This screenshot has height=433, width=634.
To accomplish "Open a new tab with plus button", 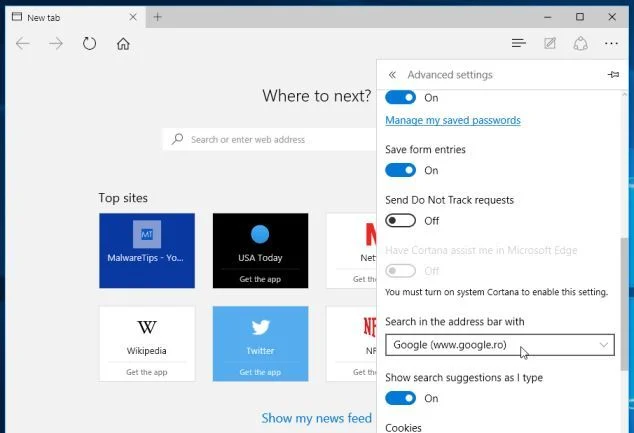I will coord(157,17).
